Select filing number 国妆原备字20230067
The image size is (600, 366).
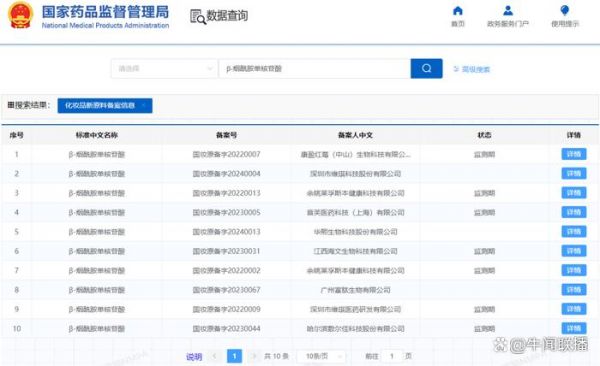(x=227, y=290)
